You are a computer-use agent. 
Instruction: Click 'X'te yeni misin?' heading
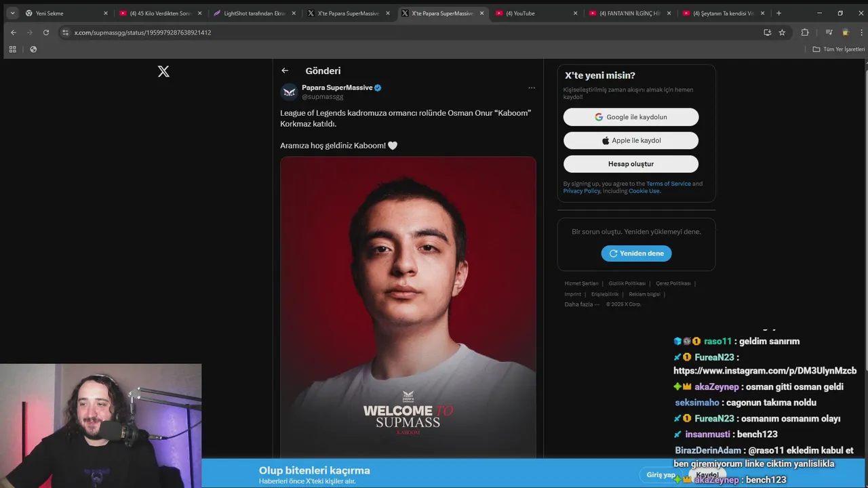(600, 75)
